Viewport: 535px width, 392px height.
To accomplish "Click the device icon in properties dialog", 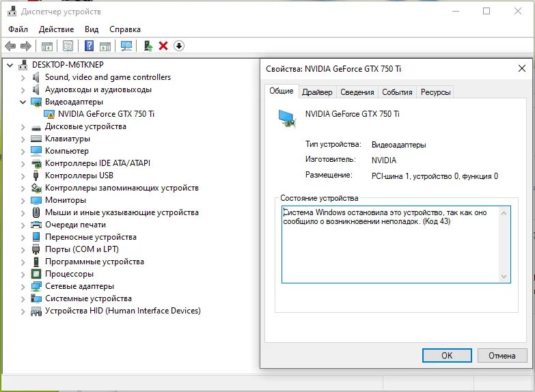I will pos(286,119).
